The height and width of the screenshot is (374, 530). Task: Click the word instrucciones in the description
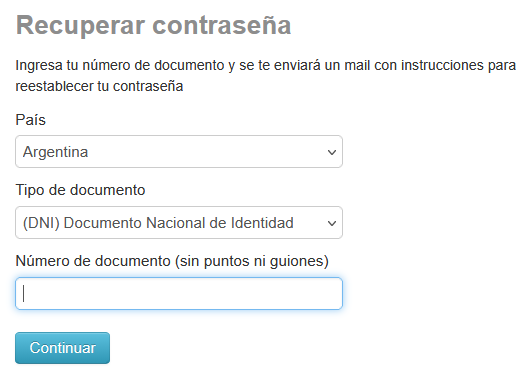point(442,65)
